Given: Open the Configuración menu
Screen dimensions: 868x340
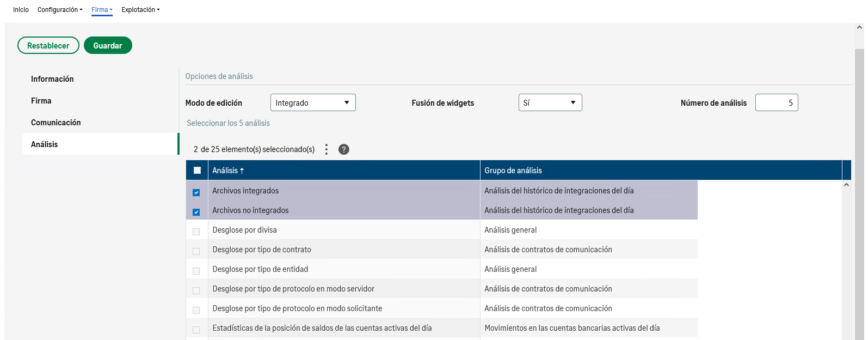Looking at the screenshot, I should (60, 10).
